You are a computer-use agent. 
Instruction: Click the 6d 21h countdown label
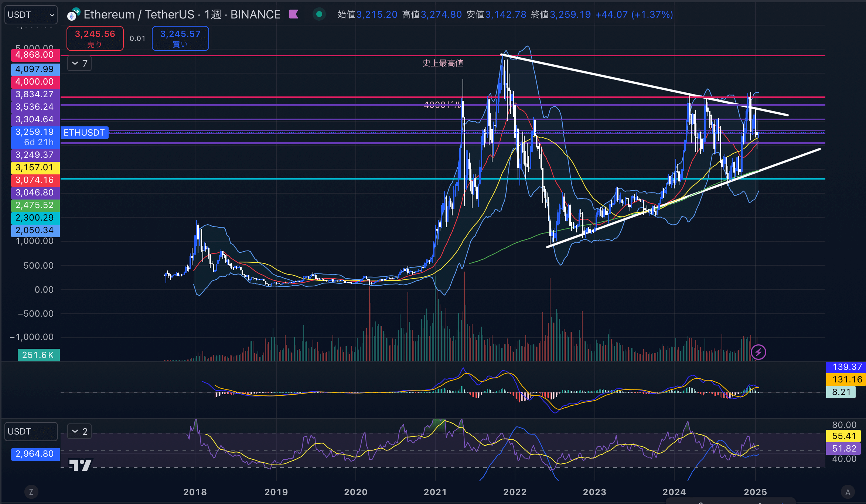click(x=39, y=142)
